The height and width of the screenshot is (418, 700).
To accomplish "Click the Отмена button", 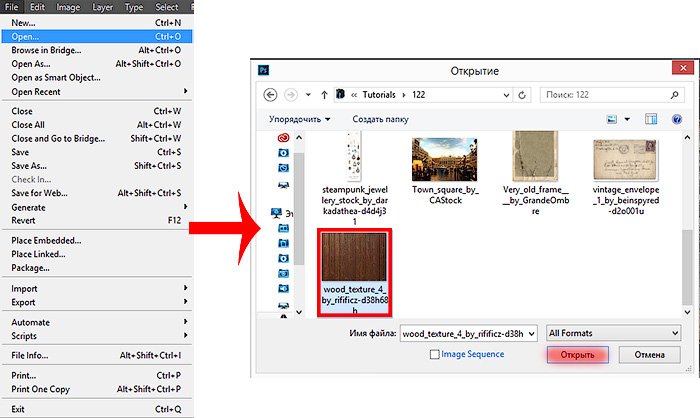I will click(x=650, y=355).
